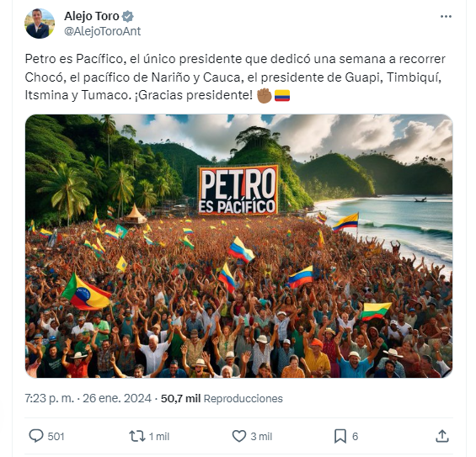This screenshot has height=457, width=476.
Task: Open Alejo Toro's profile picture
Action: [x=40, y=24]
